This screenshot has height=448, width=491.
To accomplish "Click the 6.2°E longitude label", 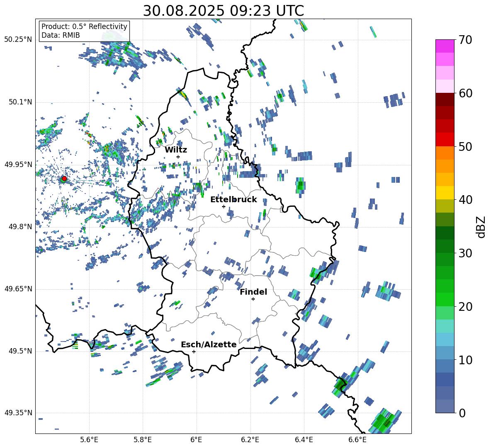I will 250,440.
